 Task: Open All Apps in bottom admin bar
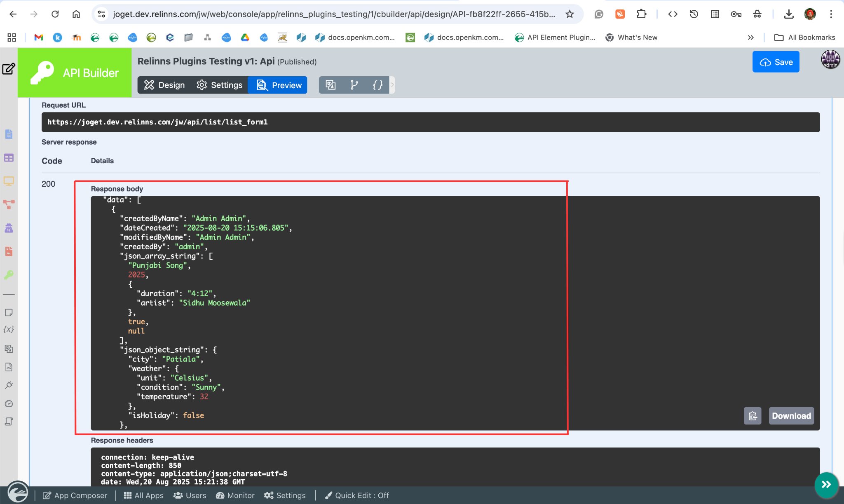point(143,495)
